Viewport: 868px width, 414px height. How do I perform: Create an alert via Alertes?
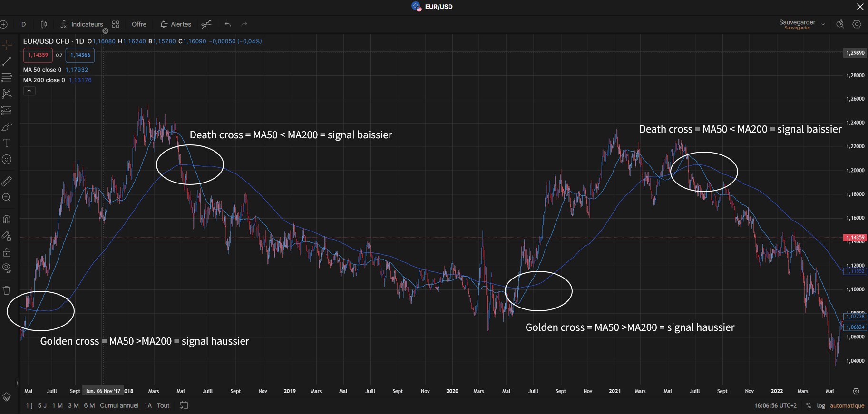tap(176, 24)
